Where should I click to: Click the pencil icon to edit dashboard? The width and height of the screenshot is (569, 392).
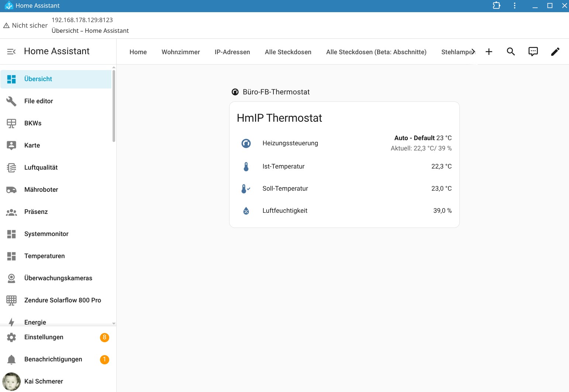(555, 52)
